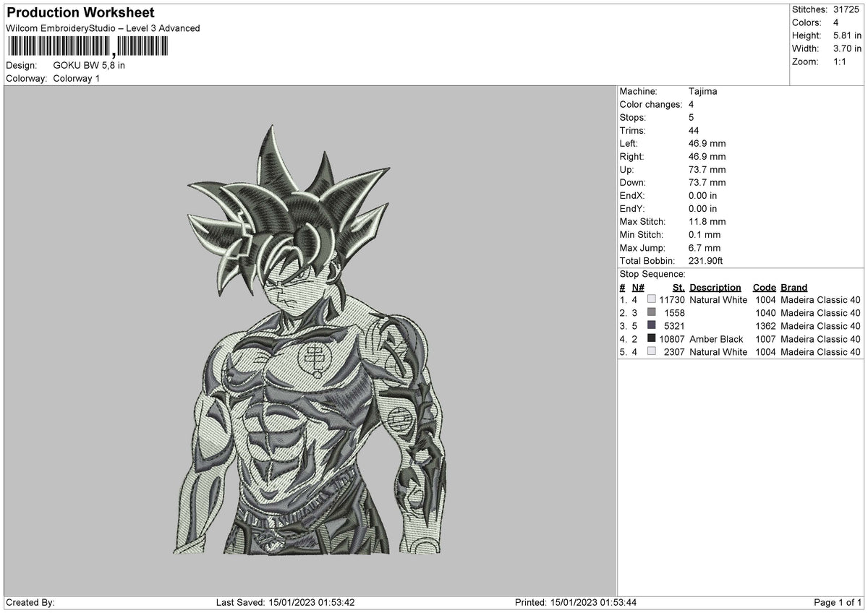Click the 'Color changes:' label
The image size is (868, 613).
(x=651, y=104)
